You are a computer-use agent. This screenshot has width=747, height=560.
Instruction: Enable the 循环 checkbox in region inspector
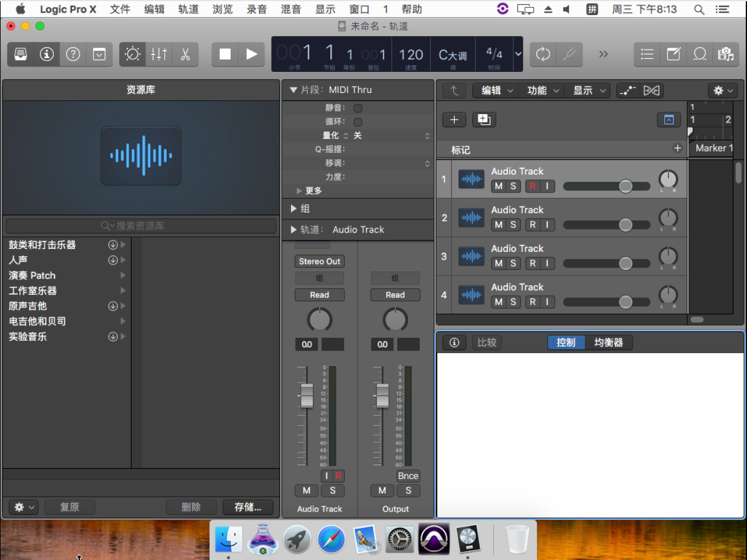coord(357,122)
